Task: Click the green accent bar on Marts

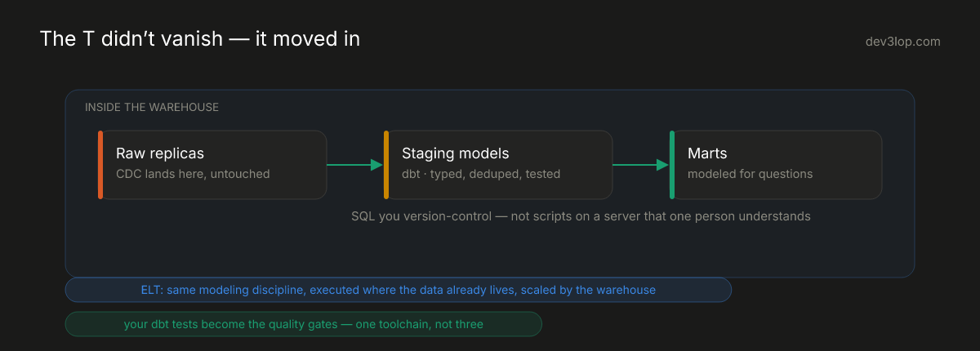Action: [672, 164]
